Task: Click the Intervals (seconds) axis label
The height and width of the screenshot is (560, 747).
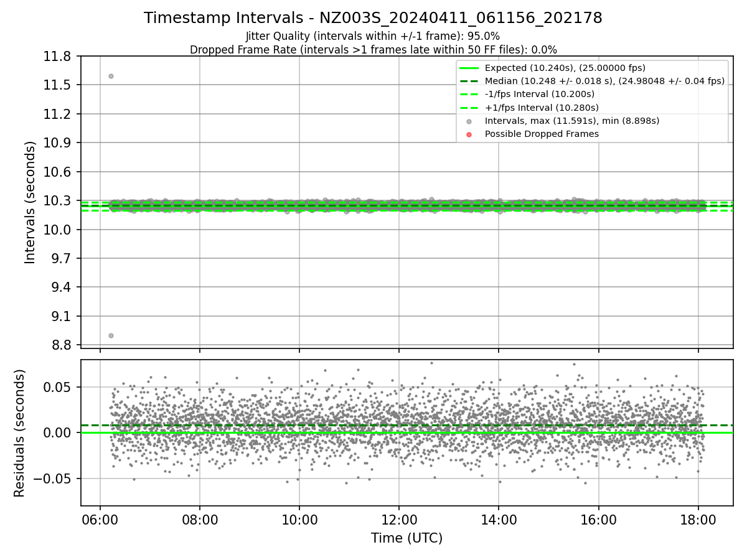Action: 31,202
